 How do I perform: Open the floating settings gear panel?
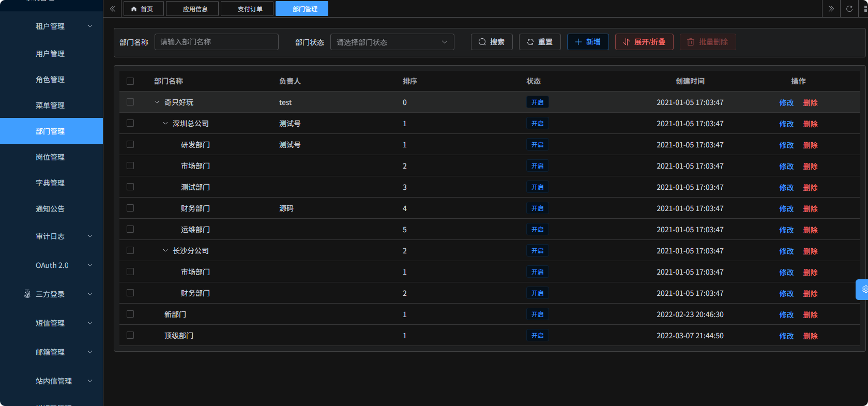(863, 290)
